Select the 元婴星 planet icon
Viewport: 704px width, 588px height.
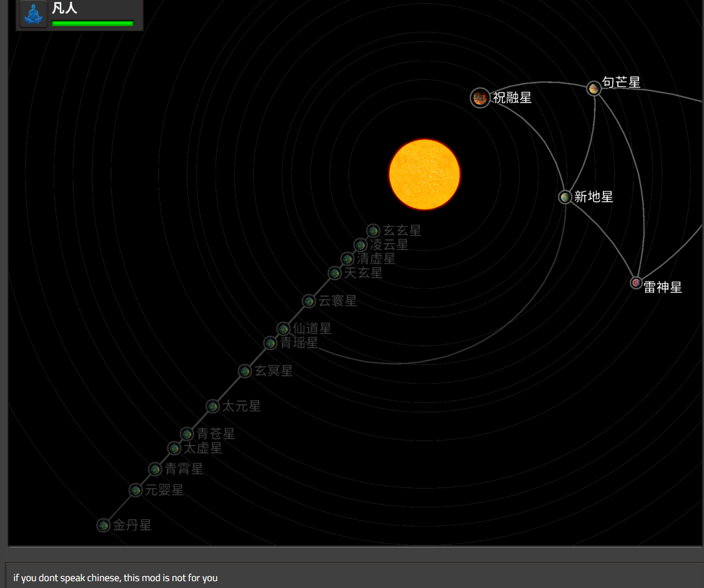coord(136,490)
